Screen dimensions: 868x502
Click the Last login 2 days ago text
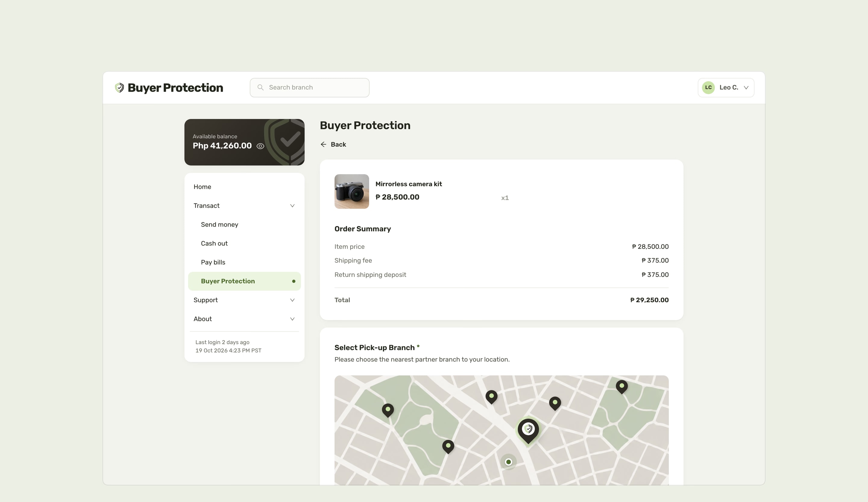tap(222, 342)
